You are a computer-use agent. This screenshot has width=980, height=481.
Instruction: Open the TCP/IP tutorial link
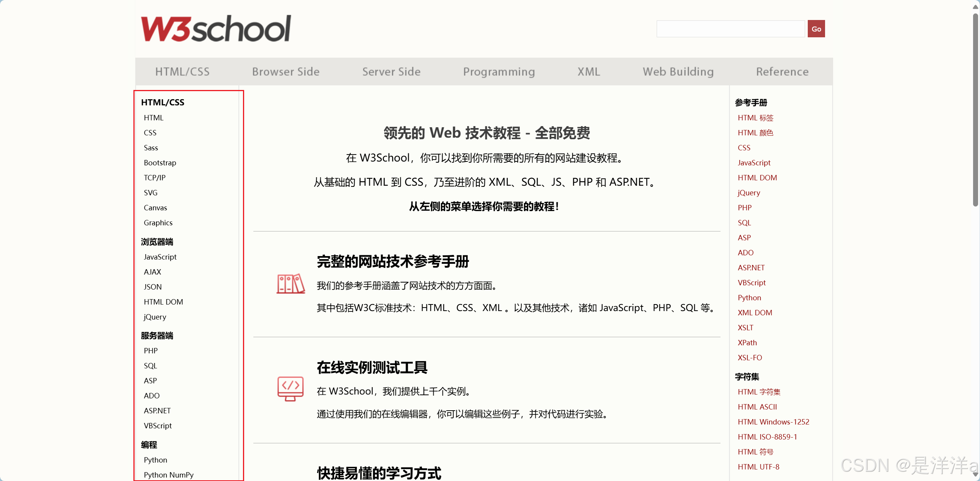point(155,178)
